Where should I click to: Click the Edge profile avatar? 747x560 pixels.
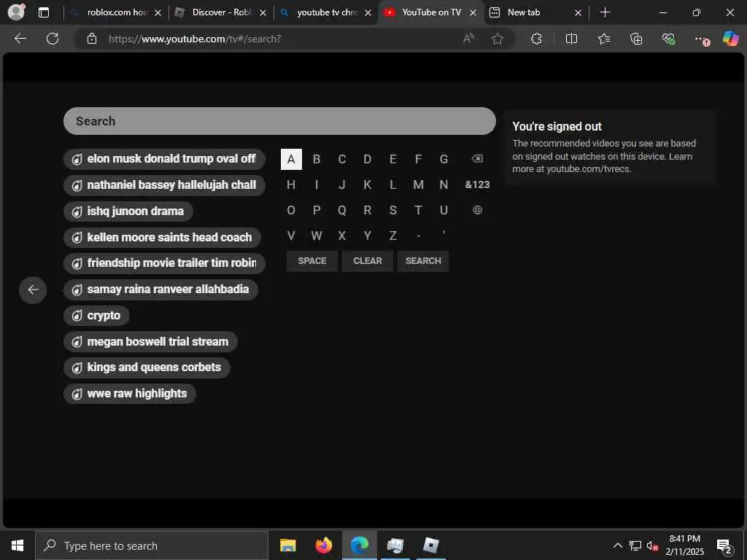pyautogui.click(x=17, y=12)
